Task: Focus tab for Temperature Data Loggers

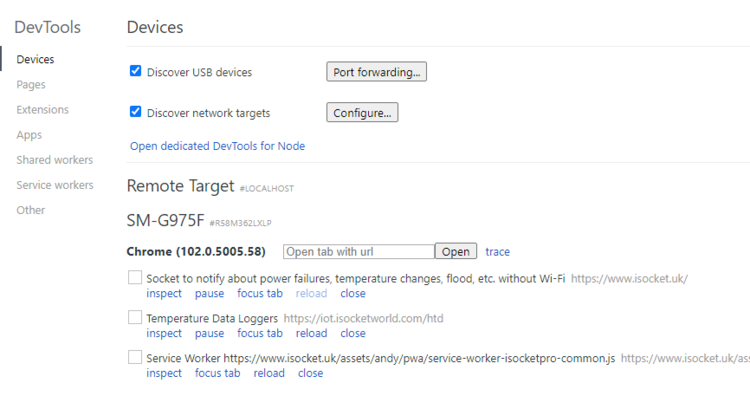Action: [x=260, y=333]
